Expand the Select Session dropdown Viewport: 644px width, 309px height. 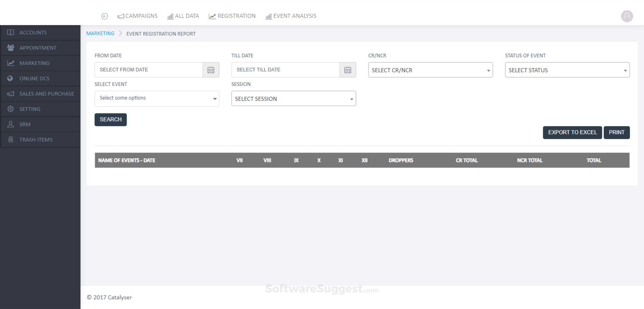pos(294,99)
